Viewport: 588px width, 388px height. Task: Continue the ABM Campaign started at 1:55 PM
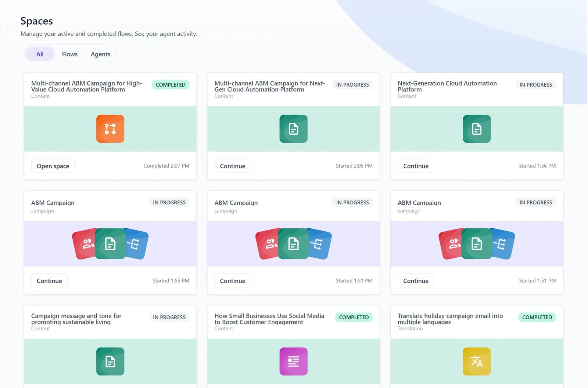[x=49, y=281]
